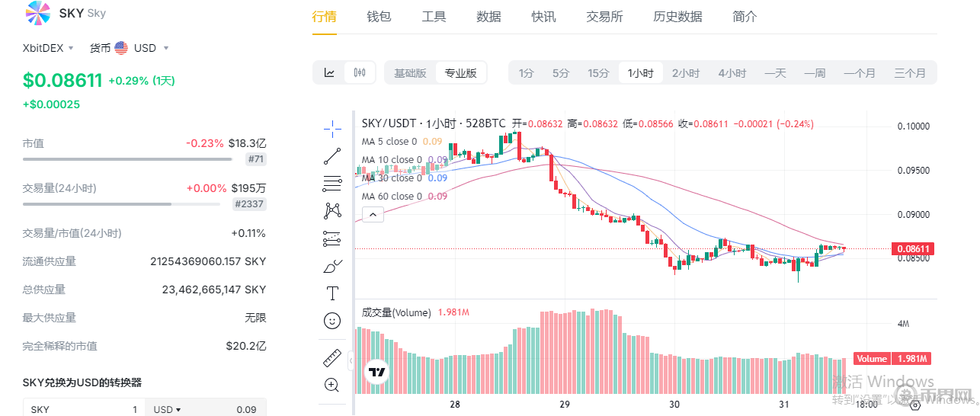
Task: Select the crosshair cursor tool
Action: coord(332,129)
